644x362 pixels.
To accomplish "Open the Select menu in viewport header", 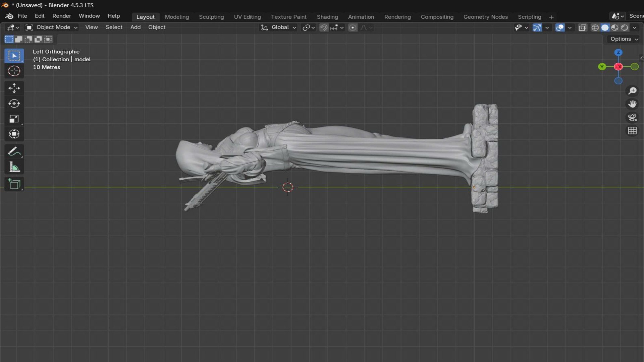I will 114,27.
